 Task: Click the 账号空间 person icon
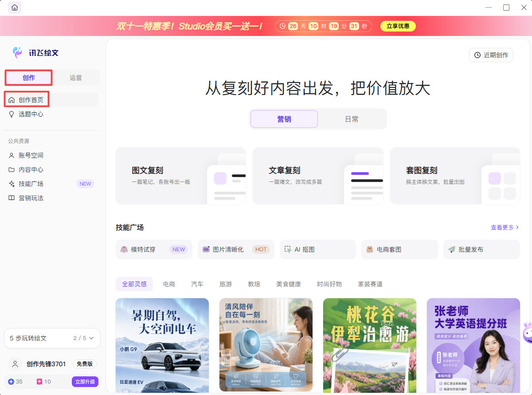coord(12,155)
